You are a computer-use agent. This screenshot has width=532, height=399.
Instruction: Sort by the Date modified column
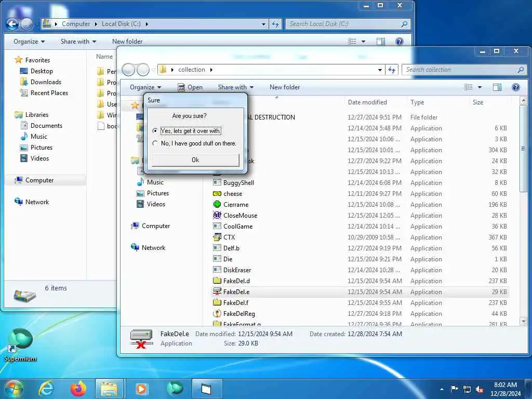tap(367, 102)
